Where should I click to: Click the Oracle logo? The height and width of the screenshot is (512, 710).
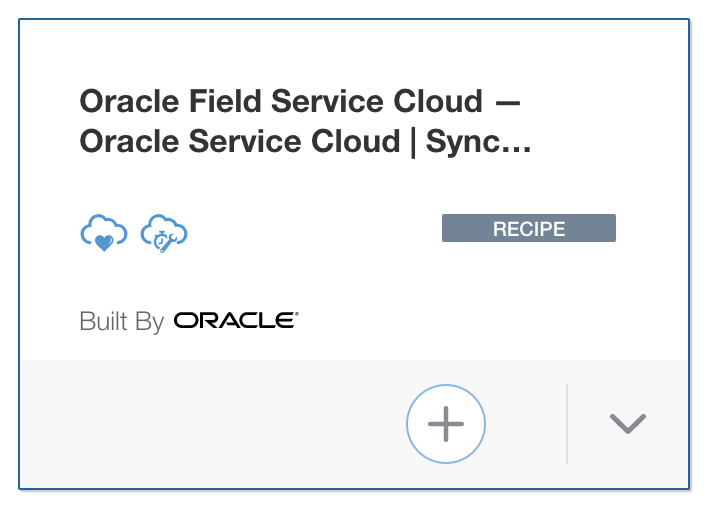[x=236, y=321]
